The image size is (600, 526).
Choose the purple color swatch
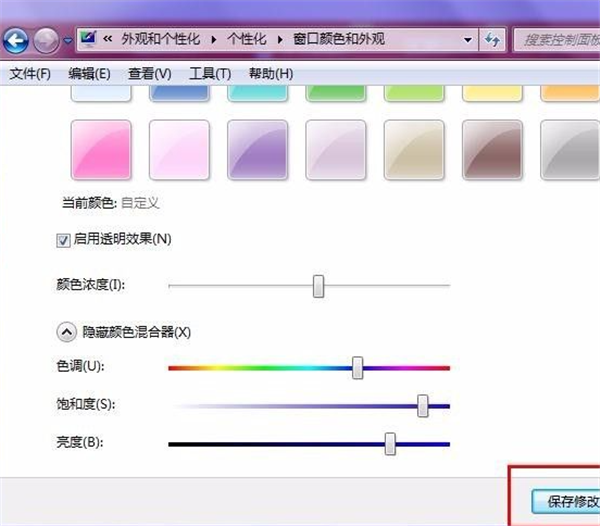tap(257, 150)
